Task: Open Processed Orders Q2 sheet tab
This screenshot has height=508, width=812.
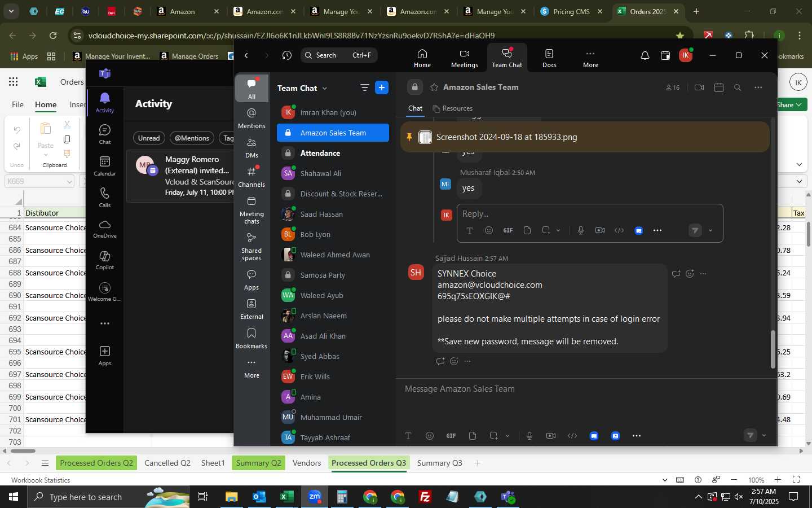Action: coord(96,463)
